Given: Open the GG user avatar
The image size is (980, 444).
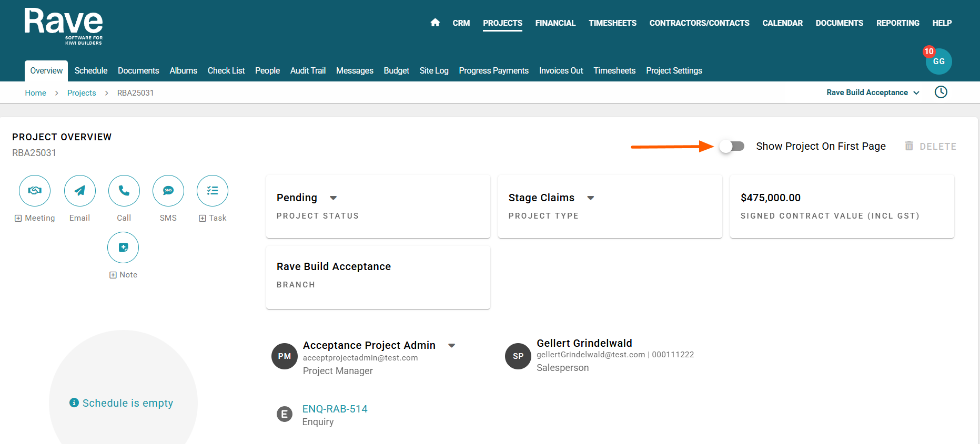Looking at the screenshot, I should point(938,61).
